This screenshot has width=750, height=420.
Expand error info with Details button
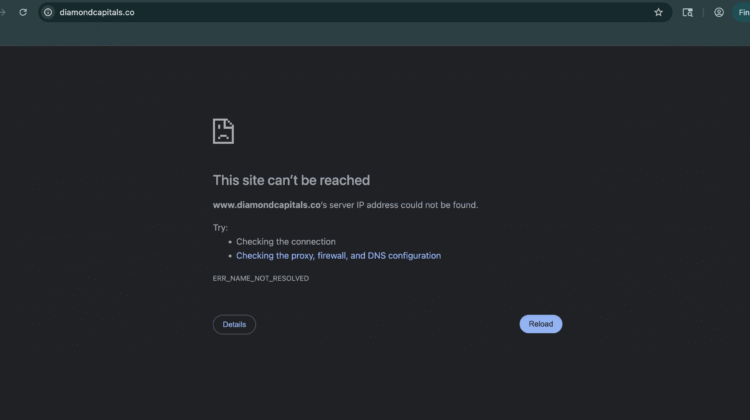coord(234,324)
